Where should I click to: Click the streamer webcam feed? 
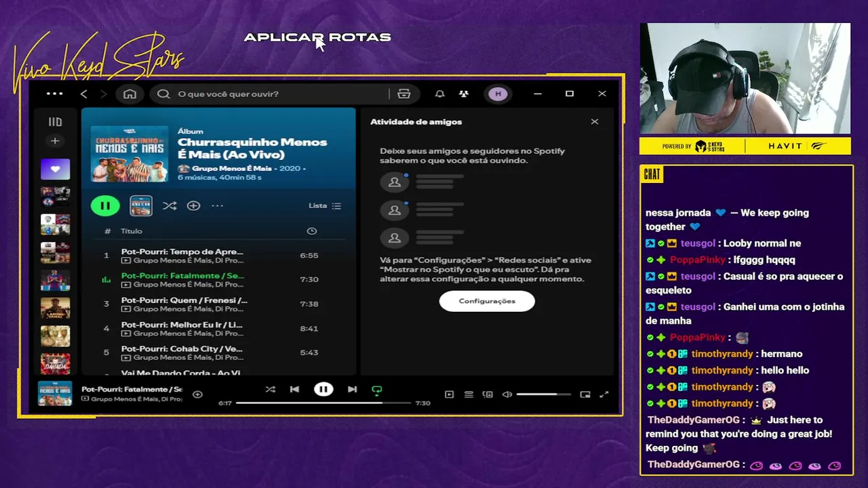coord(745,79)
